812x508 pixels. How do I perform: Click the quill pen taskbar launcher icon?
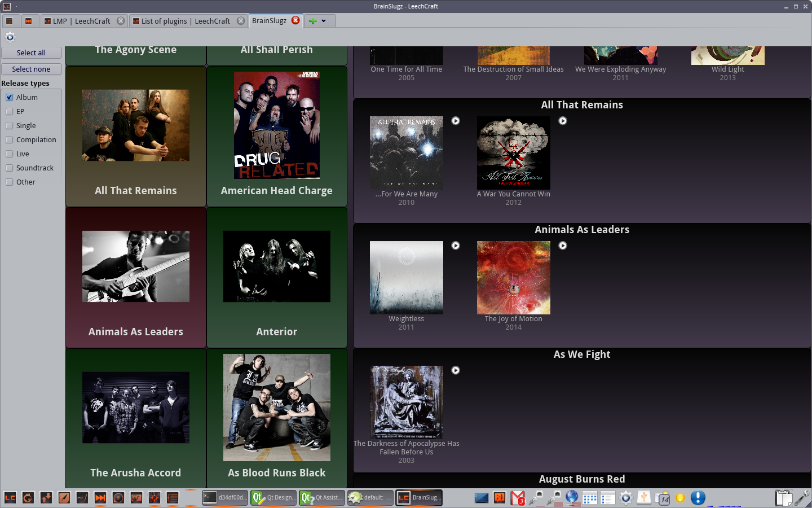64,498
